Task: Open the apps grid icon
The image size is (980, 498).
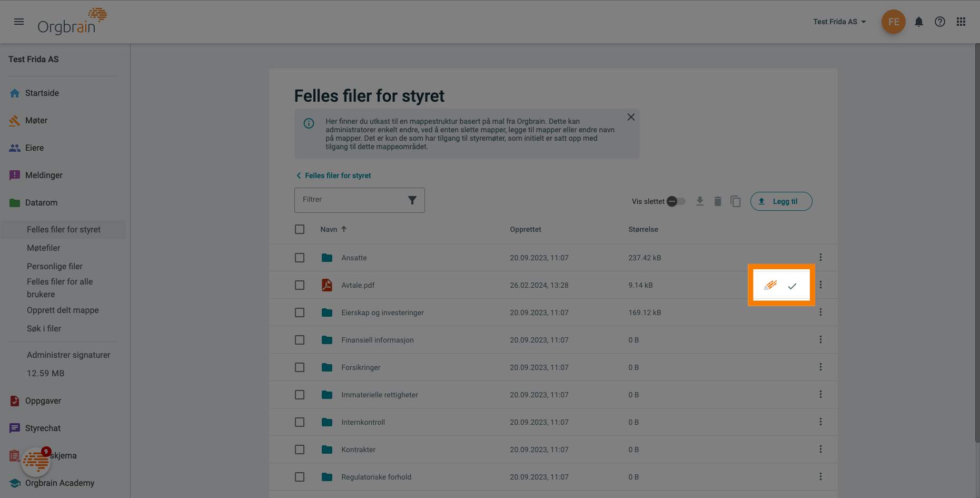Action: click(961, 22)
